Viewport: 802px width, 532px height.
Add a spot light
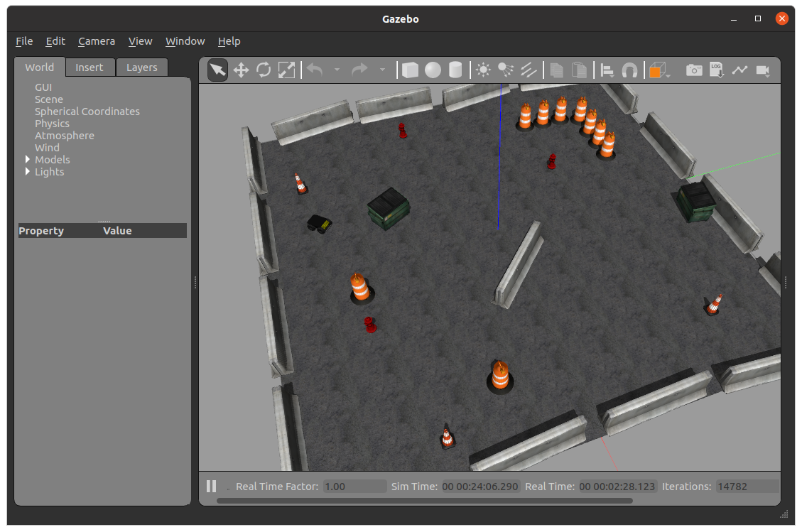coord(506,70)
